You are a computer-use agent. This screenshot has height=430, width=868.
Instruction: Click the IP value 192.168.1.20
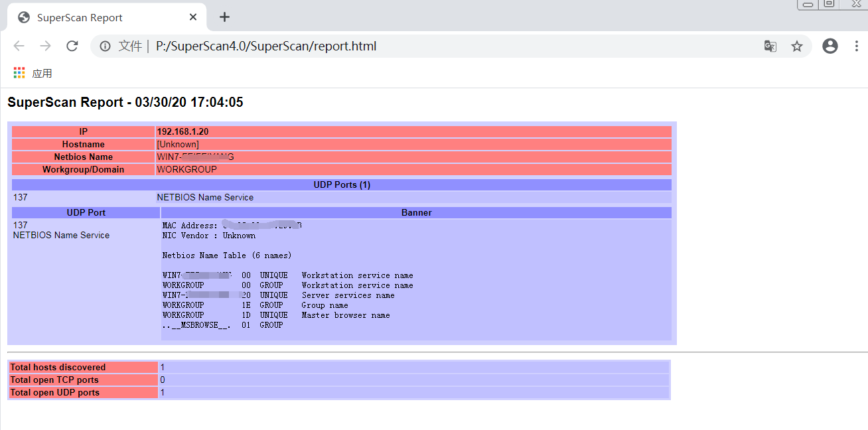pos(182,132)
